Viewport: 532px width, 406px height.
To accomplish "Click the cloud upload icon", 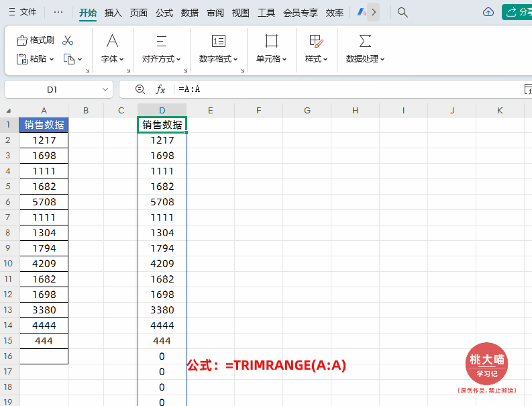I will coord(488,13).
